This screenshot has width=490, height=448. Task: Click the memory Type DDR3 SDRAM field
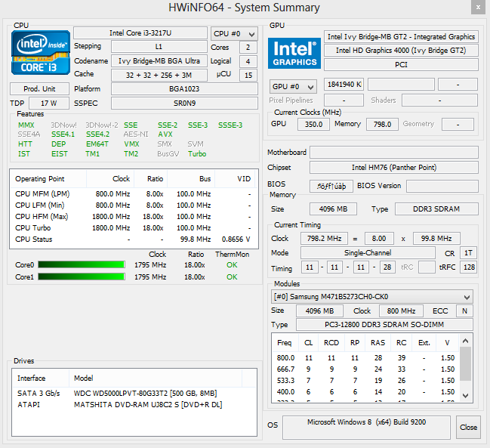coord(436,209)
